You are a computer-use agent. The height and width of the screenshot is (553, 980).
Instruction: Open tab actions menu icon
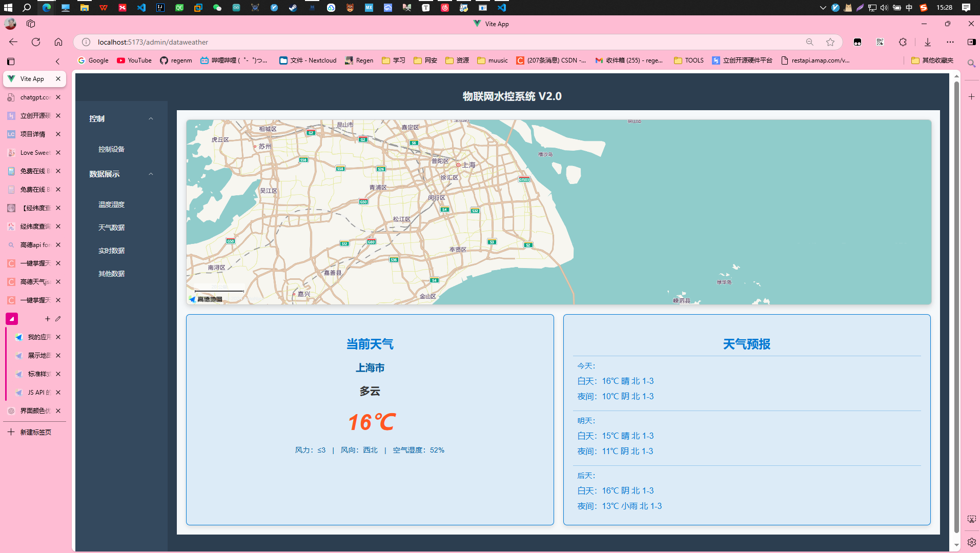pyautogui.click(x=11, y=61)
